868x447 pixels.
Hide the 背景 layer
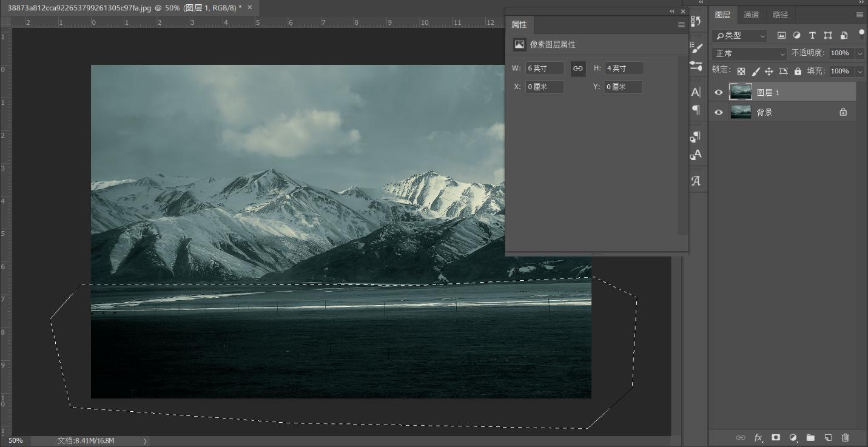coord(718,112)
